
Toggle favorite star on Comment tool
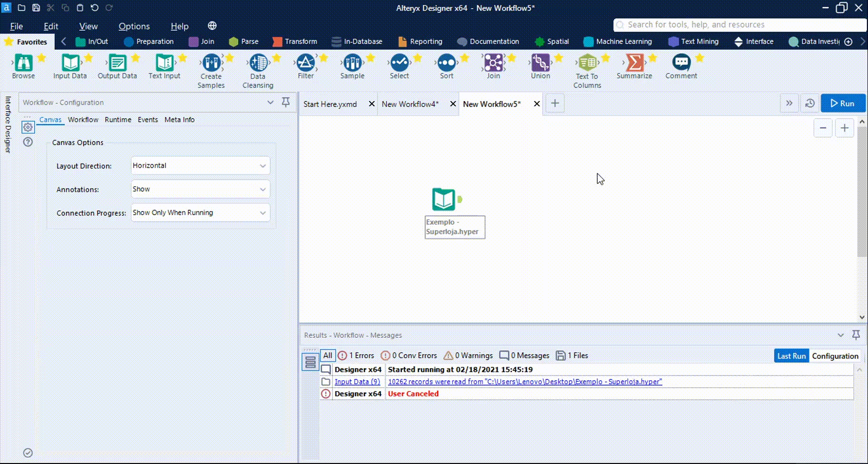coord(700,58)
